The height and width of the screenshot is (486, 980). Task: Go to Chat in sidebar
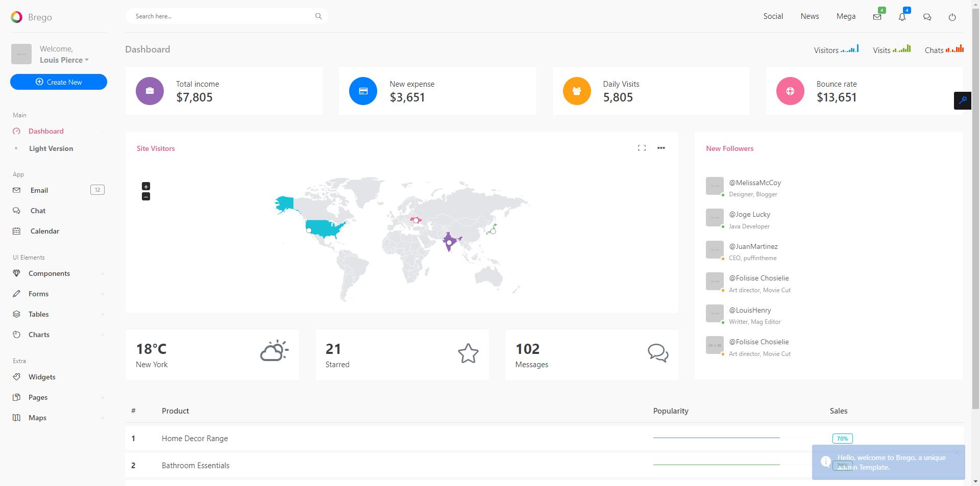pos(38,211)
